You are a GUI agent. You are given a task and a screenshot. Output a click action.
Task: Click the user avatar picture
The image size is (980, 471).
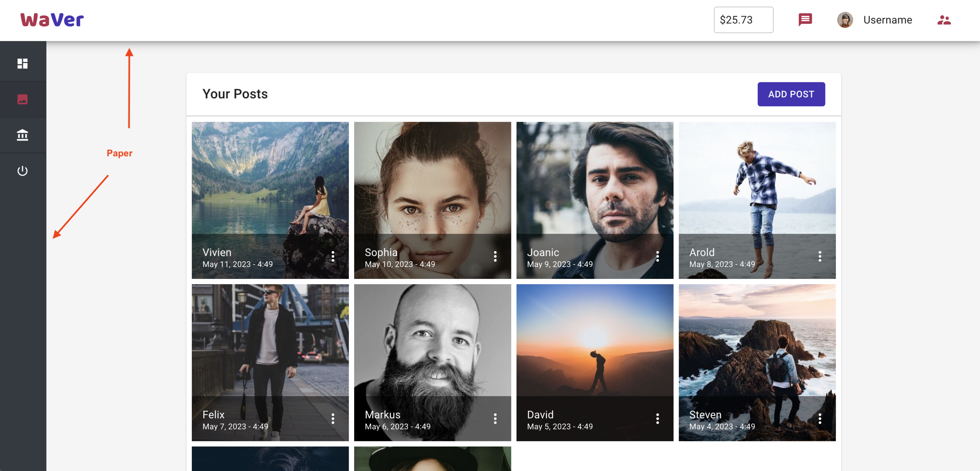(x=845, y=20)
